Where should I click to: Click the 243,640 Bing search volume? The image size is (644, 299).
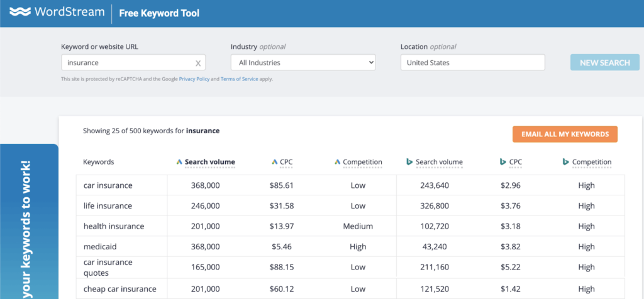click(x=435, y=185)
